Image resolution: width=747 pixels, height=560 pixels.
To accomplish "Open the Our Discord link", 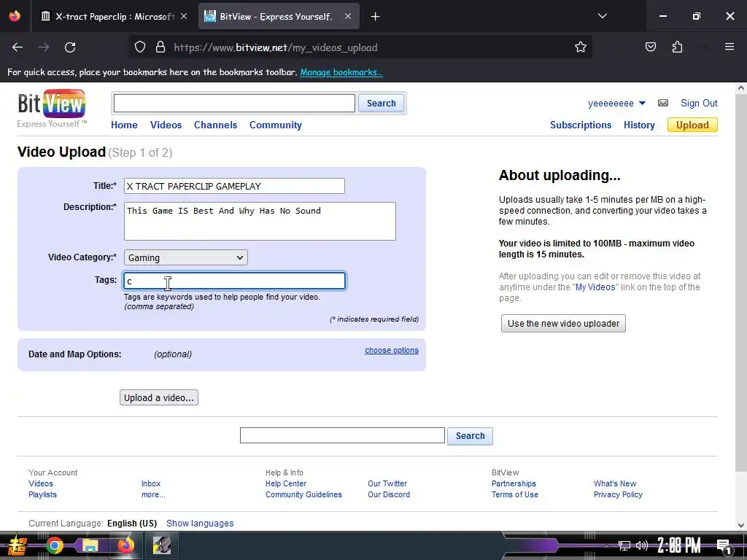I will [x=389, y=494].
